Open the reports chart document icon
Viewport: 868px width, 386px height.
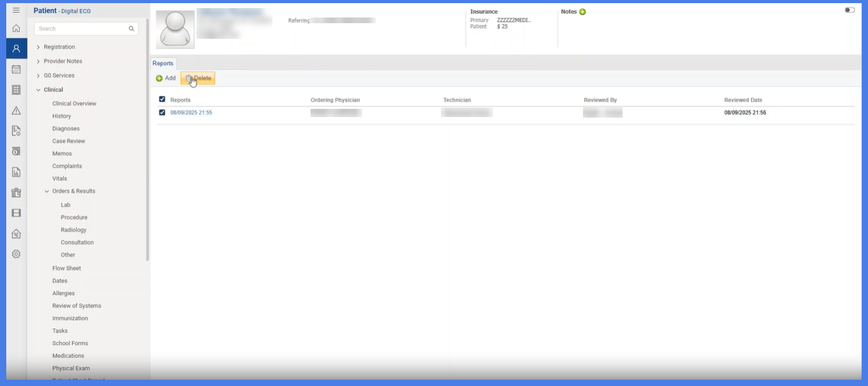coord(16,172)
